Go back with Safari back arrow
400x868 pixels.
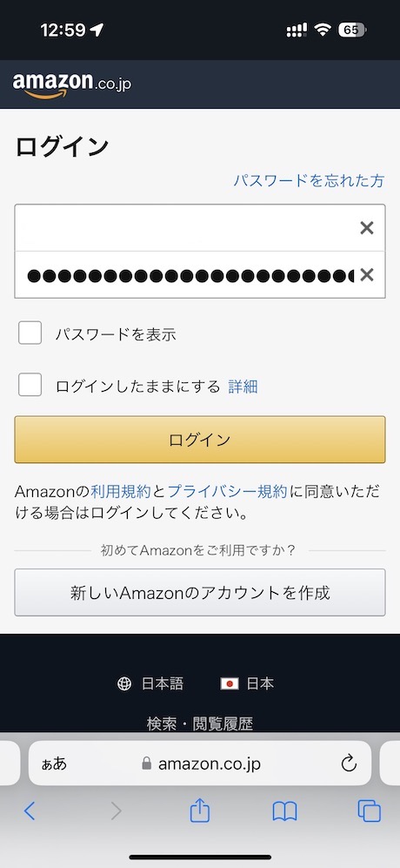[x=30, y=811]
